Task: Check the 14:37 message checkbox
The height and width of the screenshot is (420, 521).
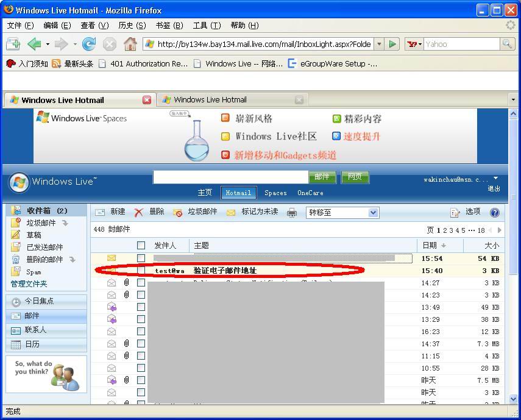Action: coord(141,344)
